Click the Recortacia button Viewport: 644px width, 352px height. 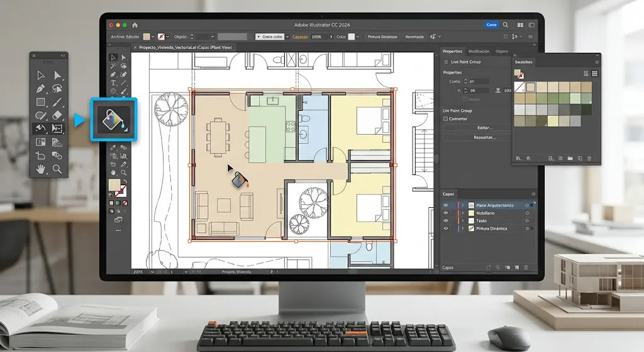point(414,37)
